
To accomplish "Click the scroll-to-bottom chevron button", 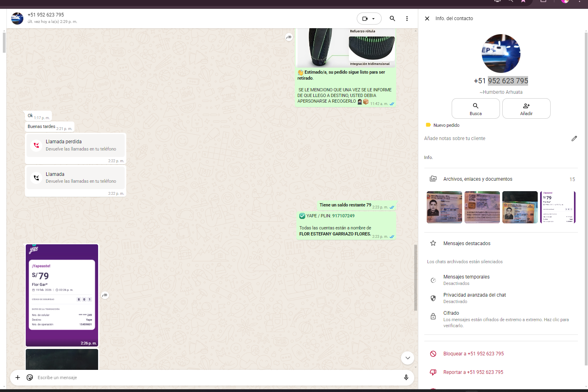I will click(407, 358).
